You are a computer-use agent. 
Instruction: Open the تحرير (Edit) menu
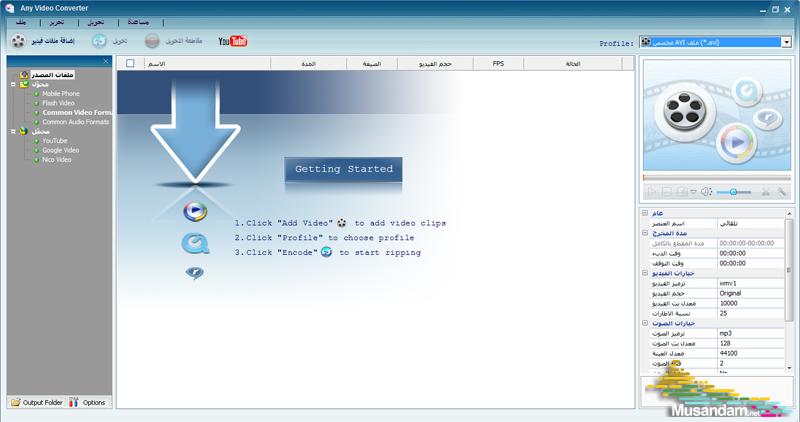(57, 22)
